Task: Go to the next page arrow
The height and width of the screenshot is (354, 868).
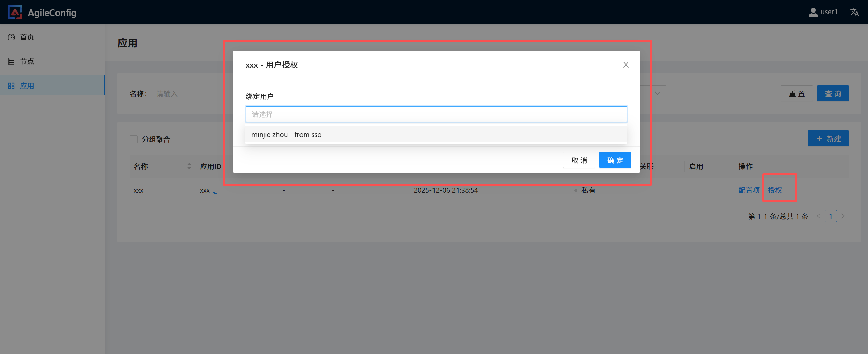Action: [843, 216]
